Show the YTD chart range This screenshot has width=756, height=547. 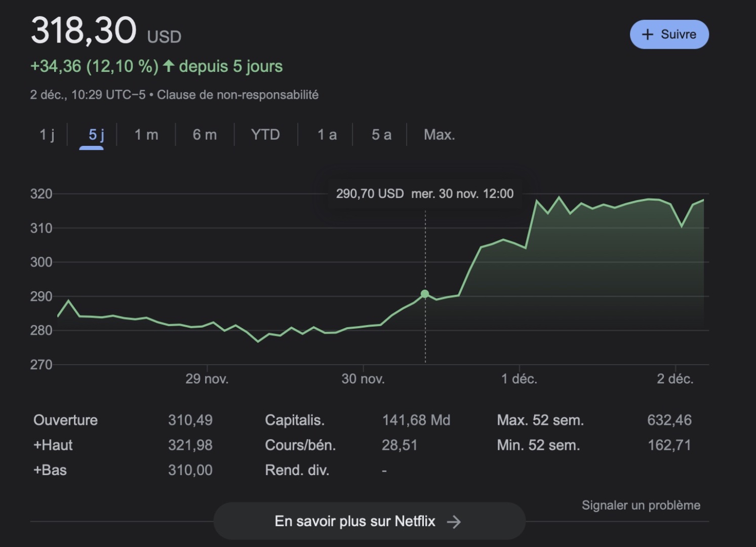[x=265, y=135]
